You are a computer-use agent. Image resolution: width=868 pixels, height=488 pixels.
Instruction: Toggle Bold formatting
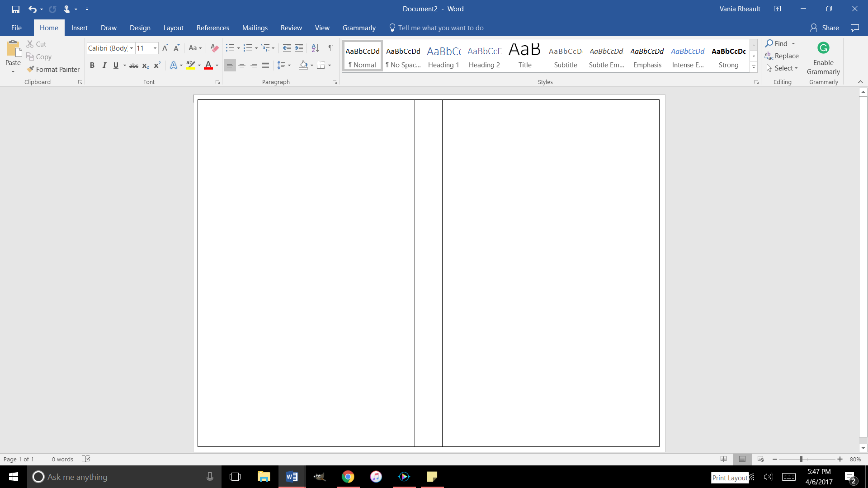92,65
